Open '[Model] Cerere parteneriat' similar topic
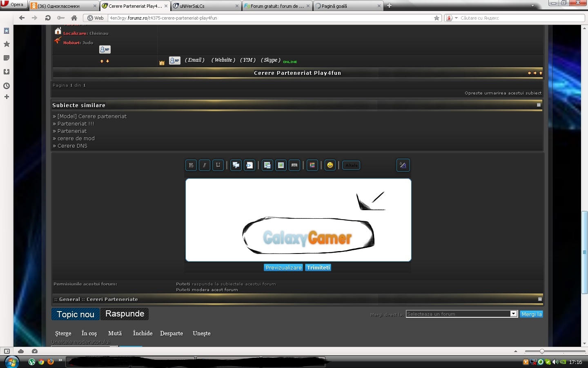Viewport: 588px width, 368px height. (92, 117)
